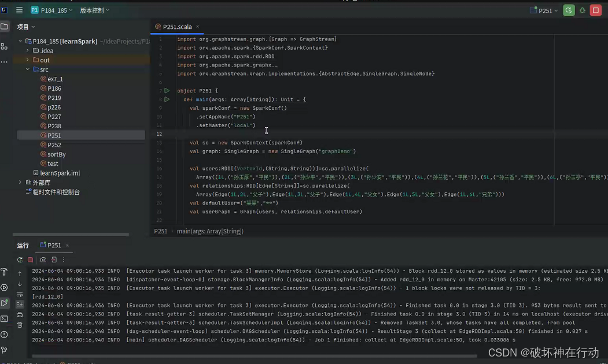608x364 pixels.
Task: Click main(args: Array[String]) breadcrumb
Action: (x=210, y=231)
